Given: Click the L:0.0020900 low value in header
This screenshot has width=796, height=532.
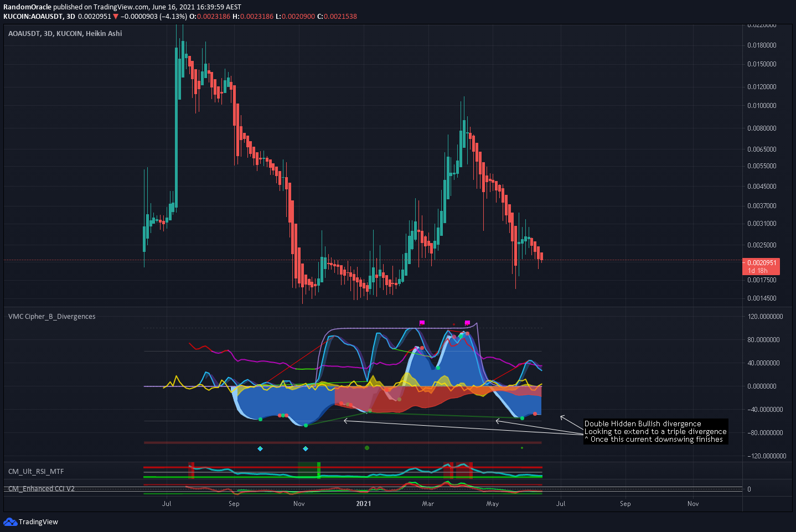Looking at the screenshot, I should [x=295, y=16].
